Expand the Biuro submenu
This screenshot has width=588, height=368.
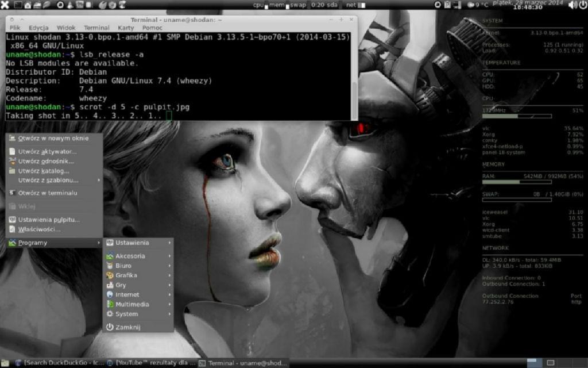click(138, 266)
